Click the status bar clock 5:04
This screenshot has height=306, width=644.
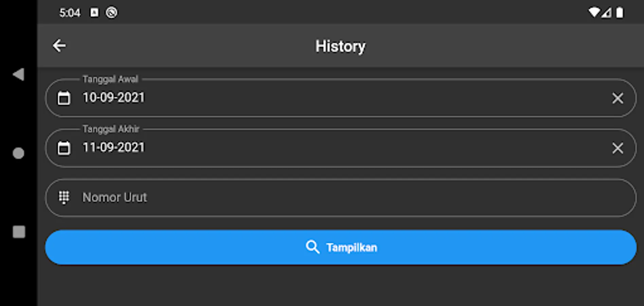70,13
